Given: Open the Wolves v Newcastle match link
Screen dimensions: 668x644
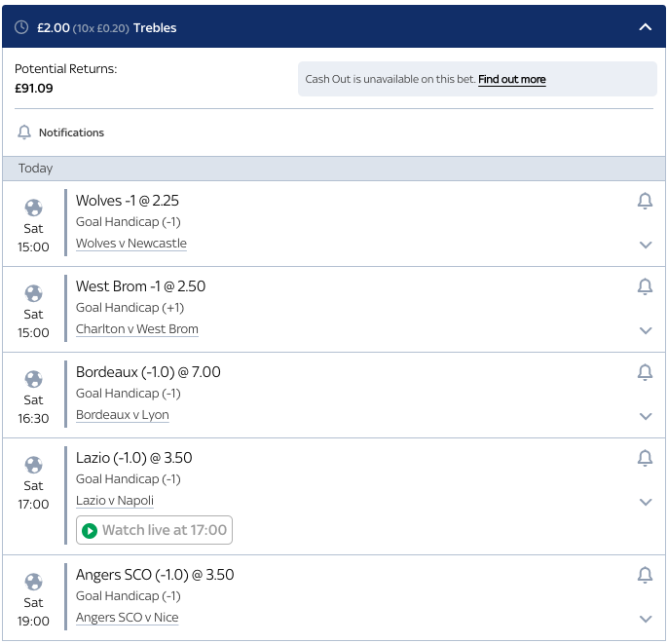Looking at the screenshot, I should [x=131, y=244].
